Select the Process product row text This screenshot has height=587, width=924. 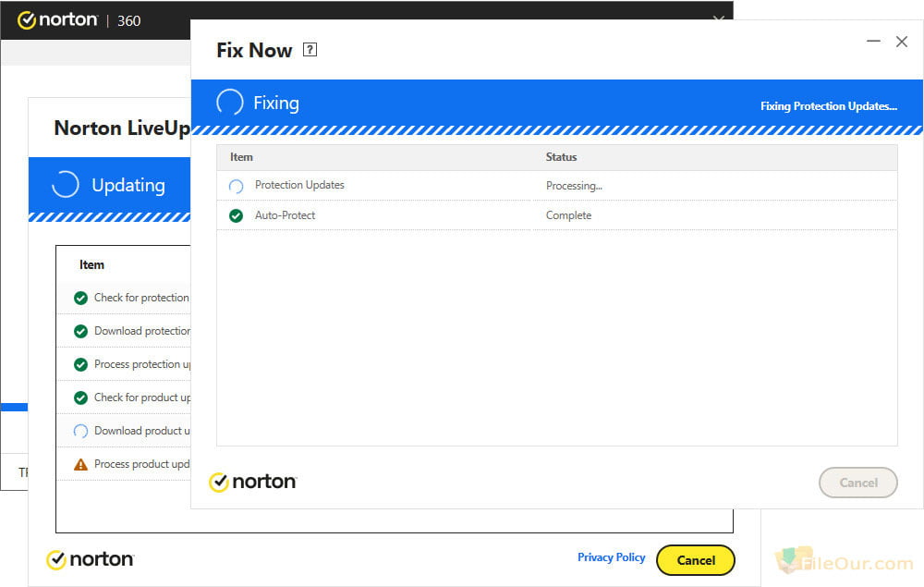(x=142, y=464)
